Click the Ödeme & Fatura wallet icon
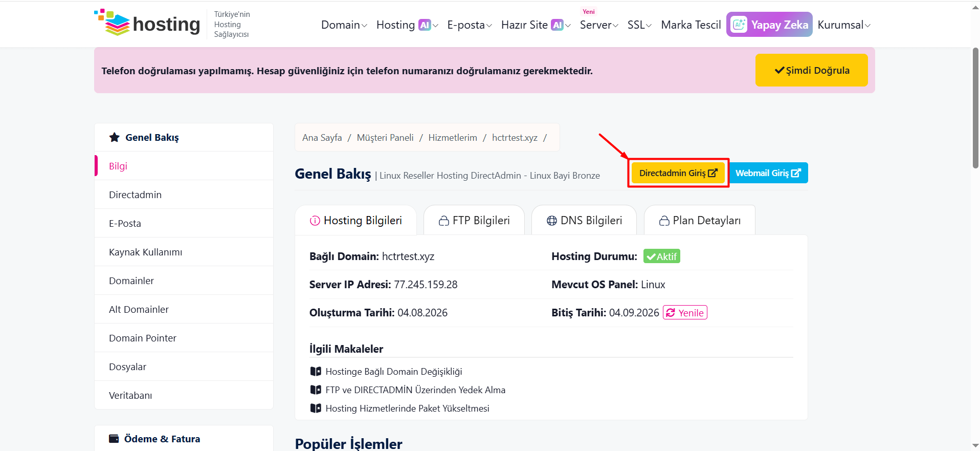The width and height of the screenshot is (980, 451). coord(114,439)
